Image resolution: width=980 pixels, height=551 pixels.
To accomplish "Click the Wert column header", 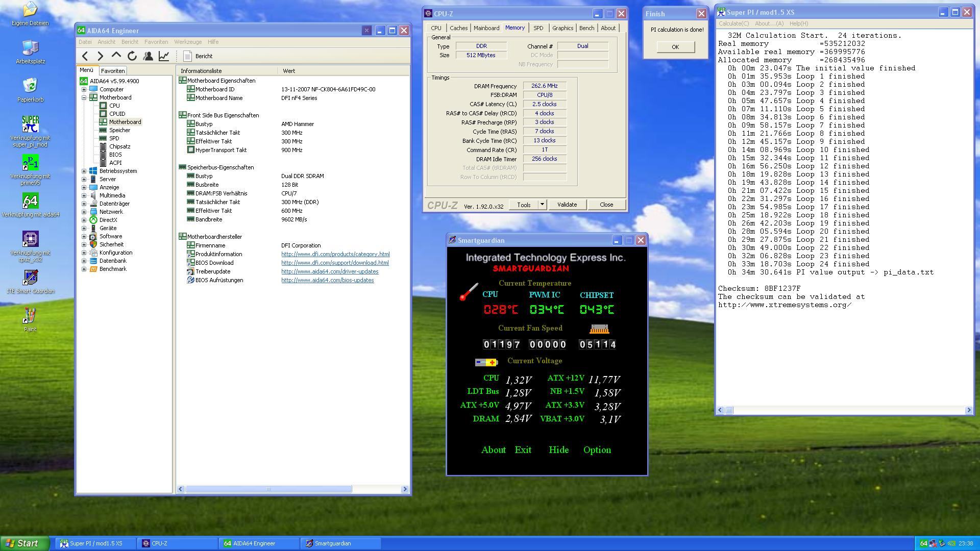I will point(344,71).
